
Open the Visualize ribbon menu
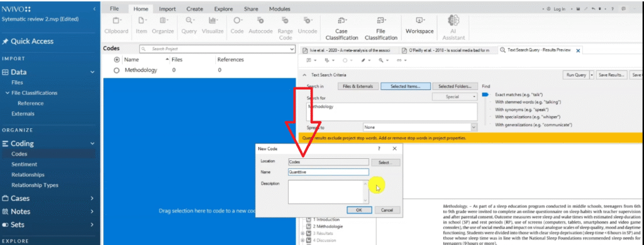click(x=213, y=26)
